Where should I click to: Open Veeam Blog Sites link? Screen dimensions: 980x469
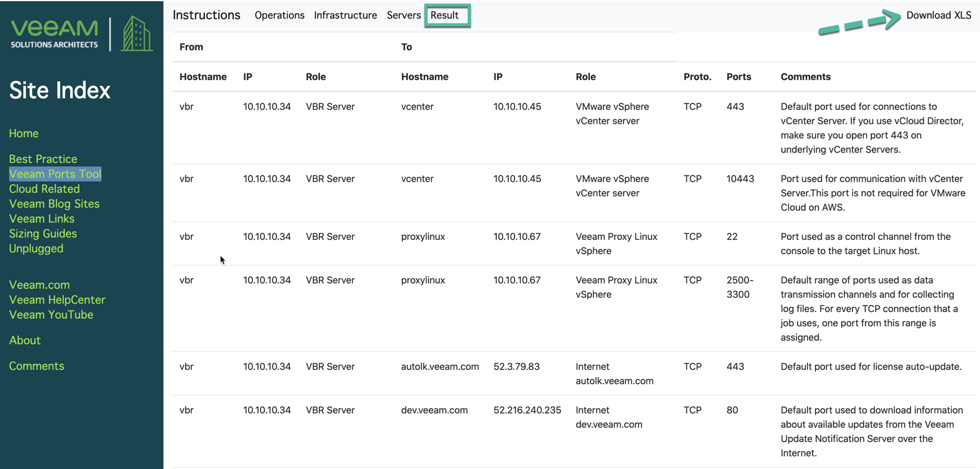click(x=54, y=203)
